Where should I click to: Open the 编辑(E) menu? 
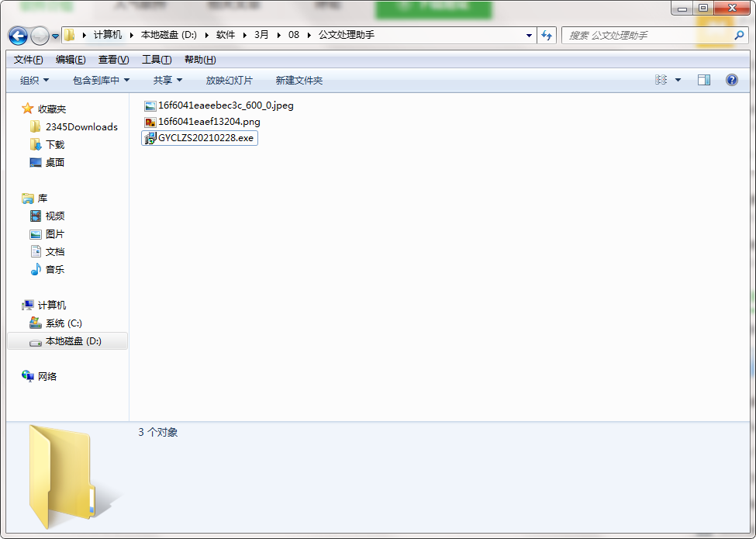click(71, 59)
